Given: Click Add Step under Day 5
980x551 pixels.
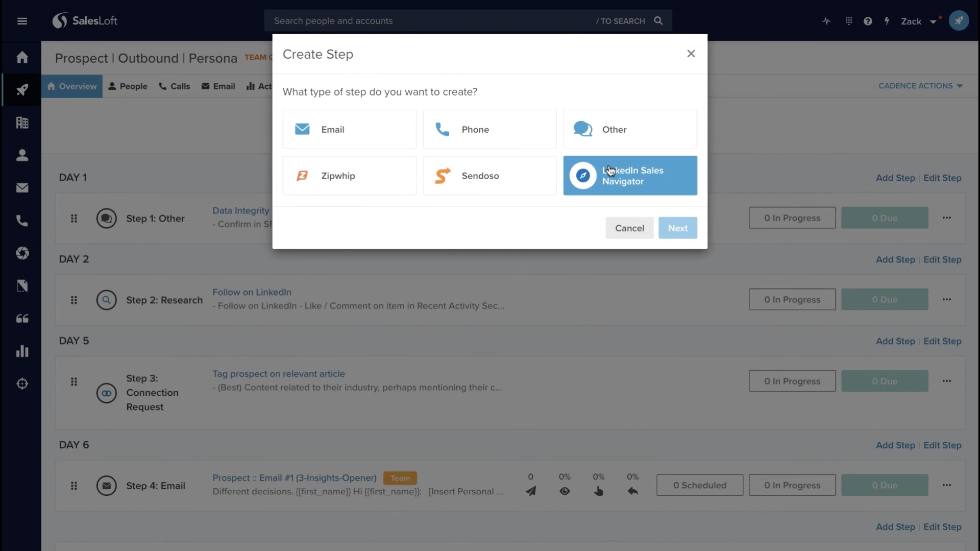Looking at the screenshot, I should pos(895,341).
